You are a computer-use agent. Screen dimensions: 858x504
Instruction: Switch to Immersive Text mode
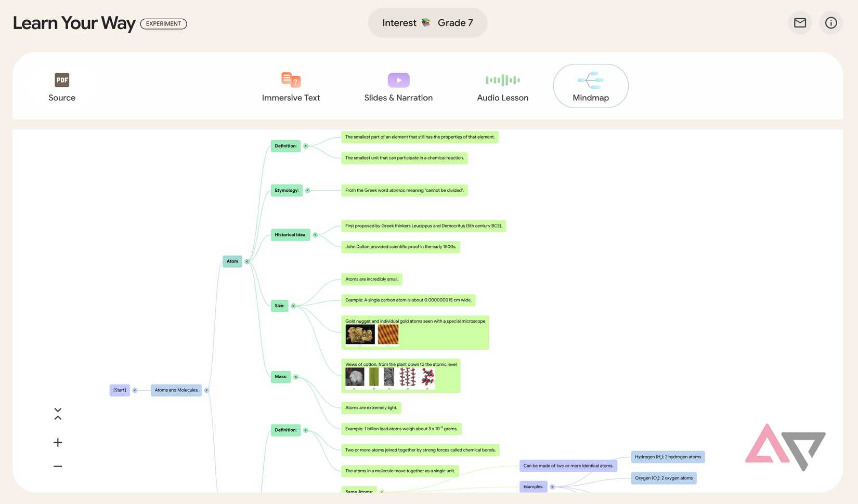click(x=291, y=86)
